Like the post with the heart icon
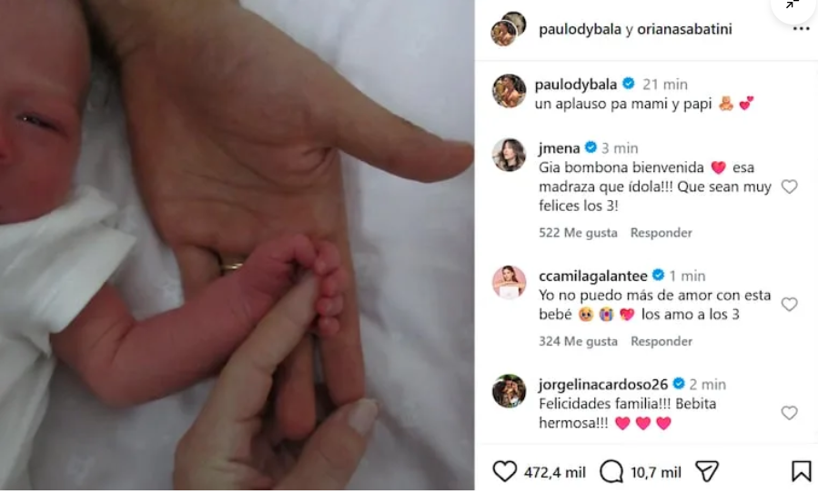 tap(504, 471)
